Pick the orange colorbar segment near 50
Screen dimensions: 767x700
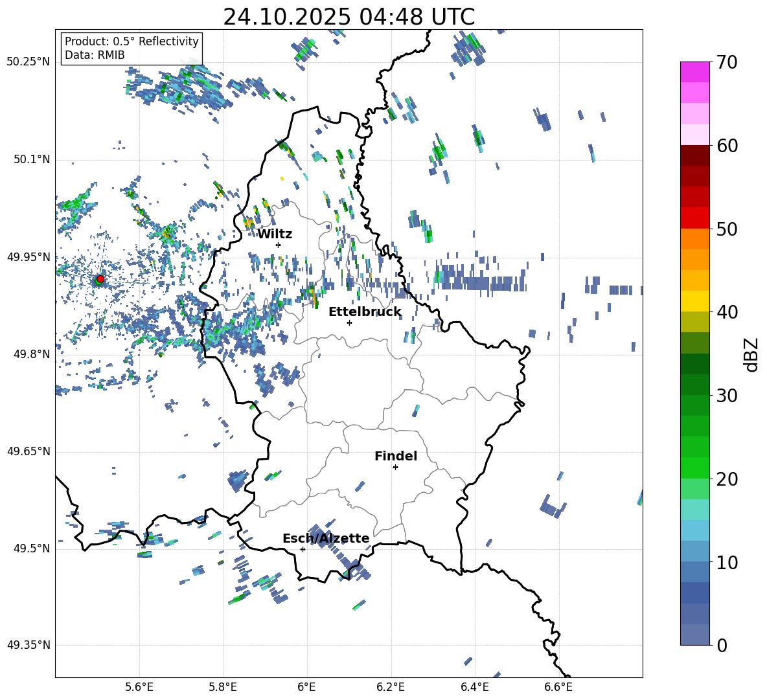(x=695, y=238)
